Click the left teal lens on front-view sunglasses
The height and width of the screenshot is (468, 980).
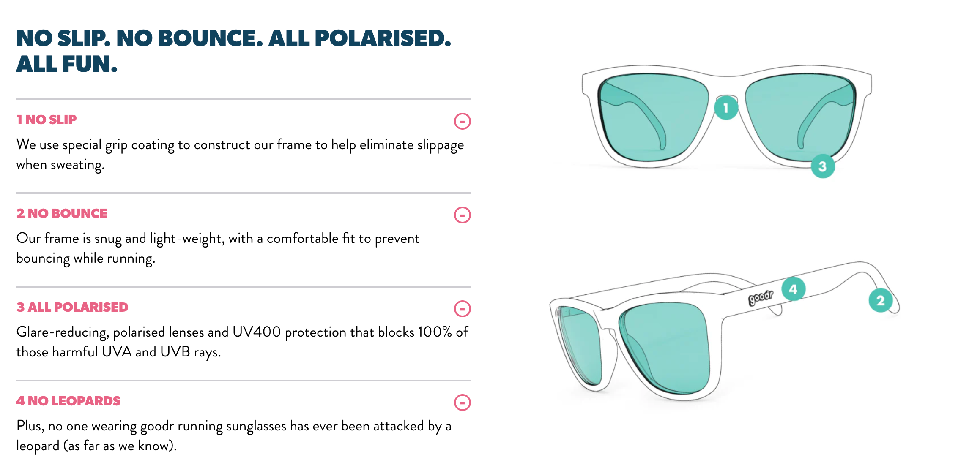click(x=653, y=117)
